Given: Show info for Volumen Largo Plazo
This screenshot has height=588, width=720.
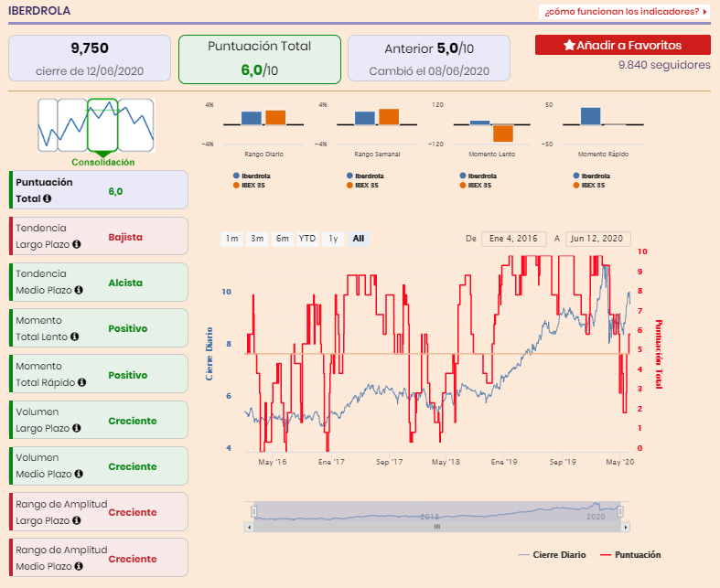Looking at the screenshot, I should point(77,428).
